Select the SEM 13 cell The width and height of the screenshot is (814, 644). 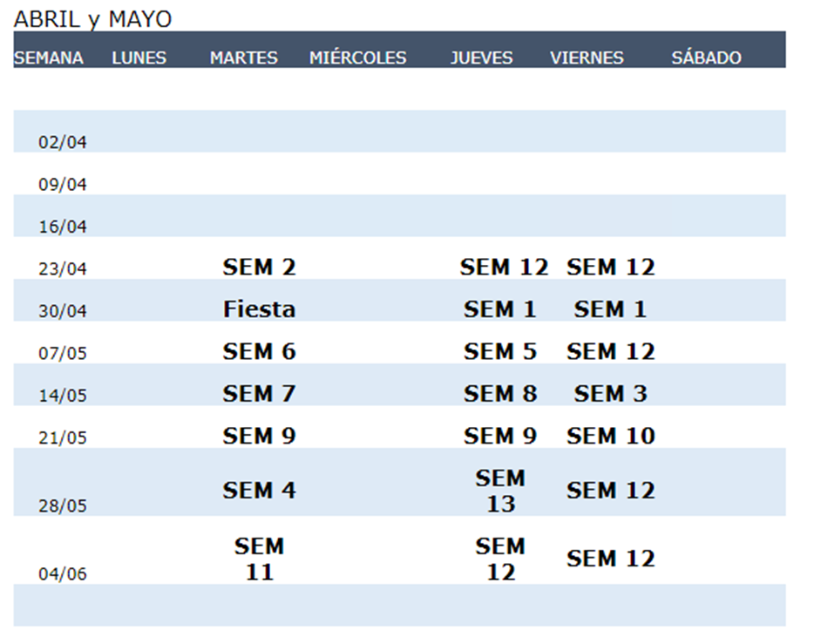pyautogui.click(x=500, y=491)
